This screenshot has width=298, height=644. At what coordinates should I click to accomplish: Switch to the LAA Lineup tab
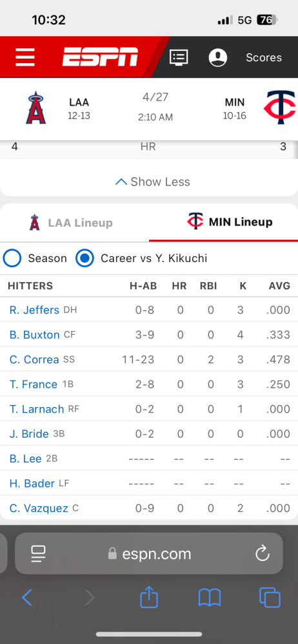[x=75, y=223]
